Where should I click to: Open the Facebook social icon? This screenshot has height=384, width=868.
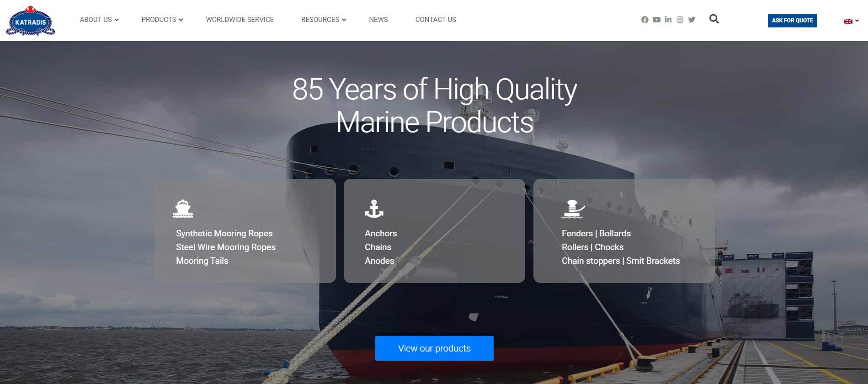pyautogui.click(x=644, y=20)
